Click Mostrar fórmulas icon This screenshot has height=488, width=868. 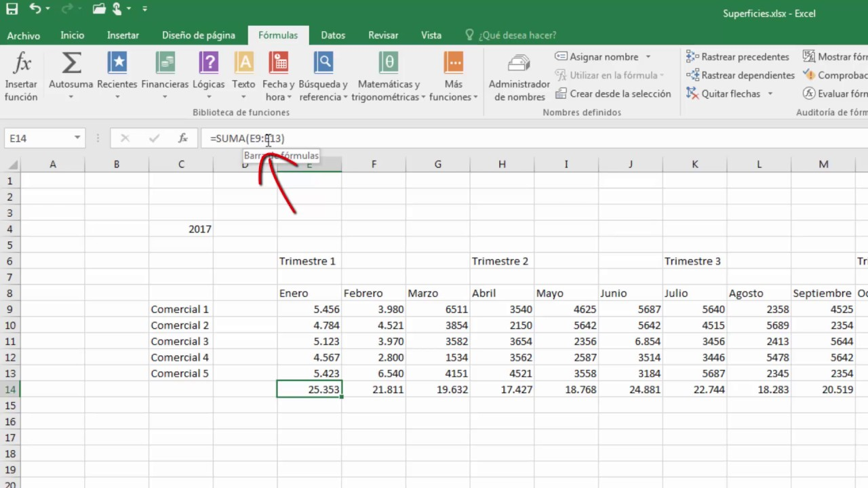click(x=809, y=57)
